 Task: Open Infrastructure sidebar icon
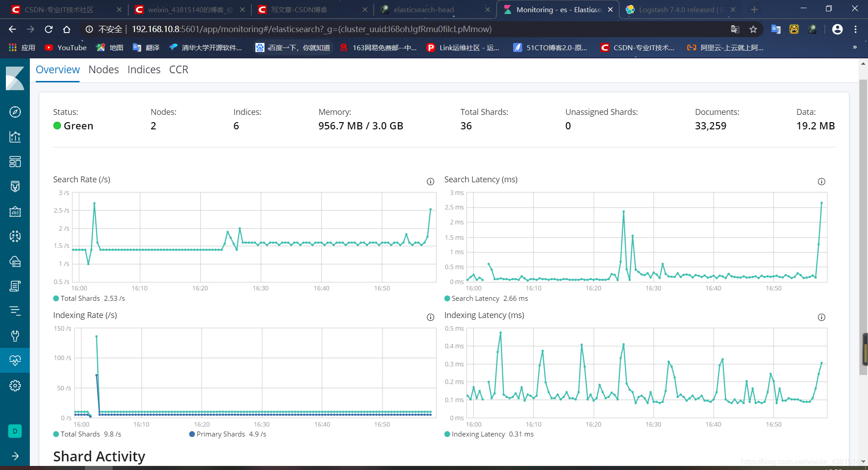click(x=15, y=261)
